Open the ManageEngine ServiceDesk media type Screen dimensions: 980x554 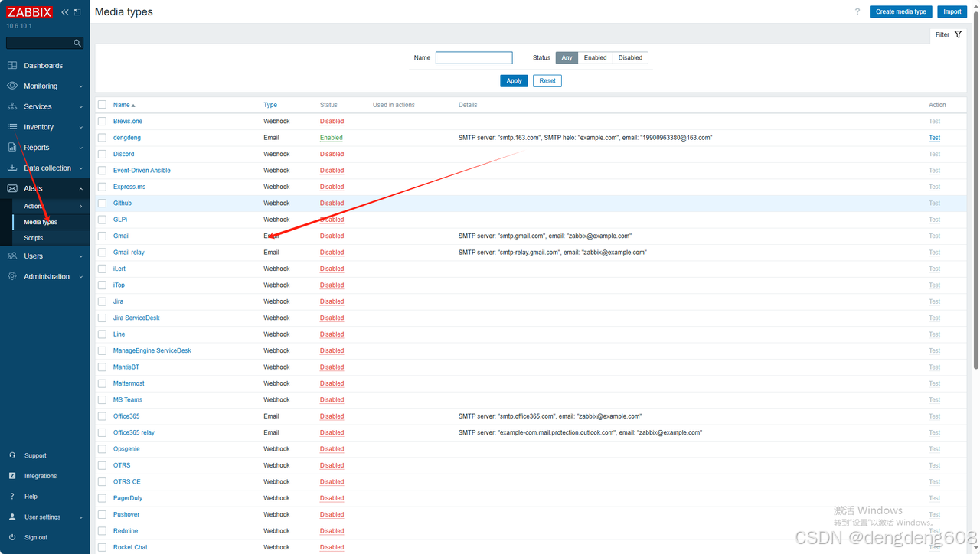(152, 350)
